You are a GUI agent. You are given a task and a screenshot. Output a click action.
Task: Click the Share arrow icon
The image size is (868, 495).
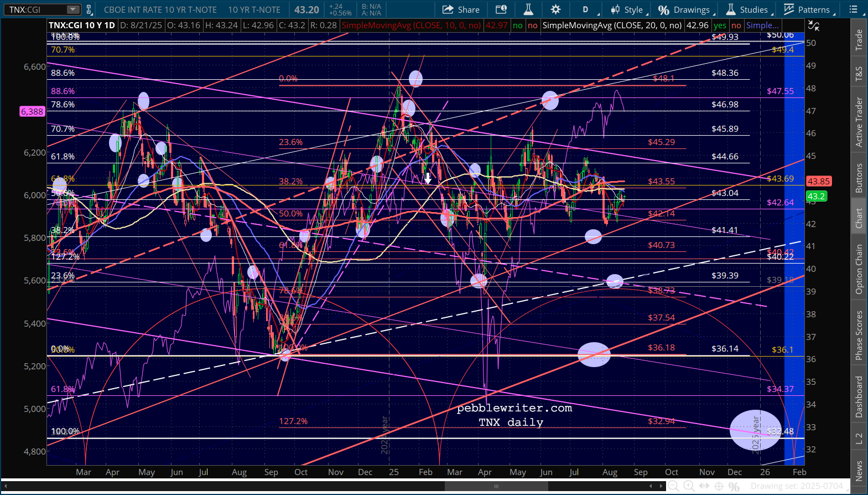(x=448, y=9)
